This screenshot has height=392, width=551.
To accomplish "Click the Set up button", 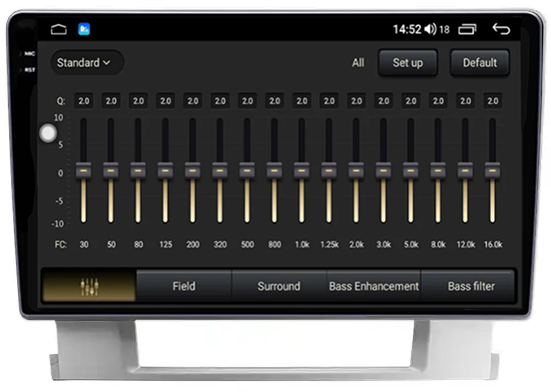I will [408, 63].
